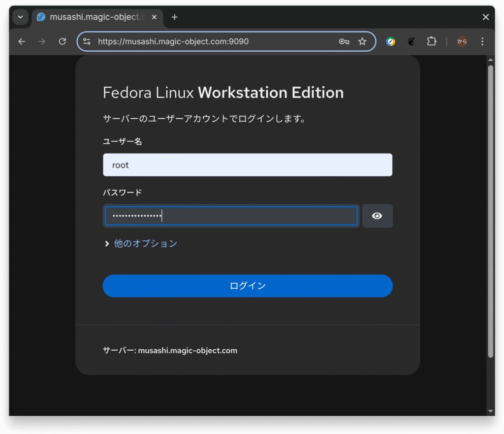Open the GNOME footprint extension icon

411,41
